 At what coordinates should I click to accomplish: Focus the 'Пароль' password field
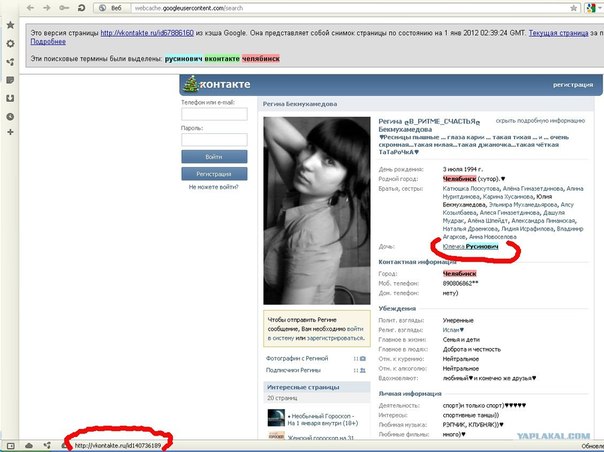[x=214, y=141]
